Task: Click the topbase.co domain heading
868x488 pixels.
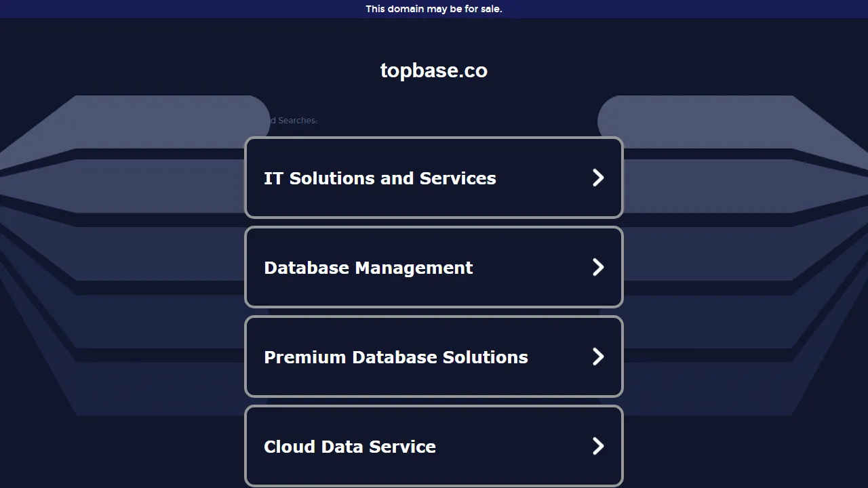Action: click(x=434, y=70)
